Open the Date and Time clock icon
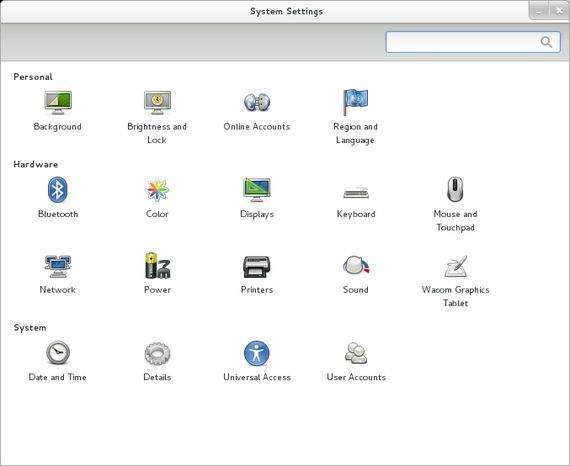This screenshot has width=570, height=466. 58,353
